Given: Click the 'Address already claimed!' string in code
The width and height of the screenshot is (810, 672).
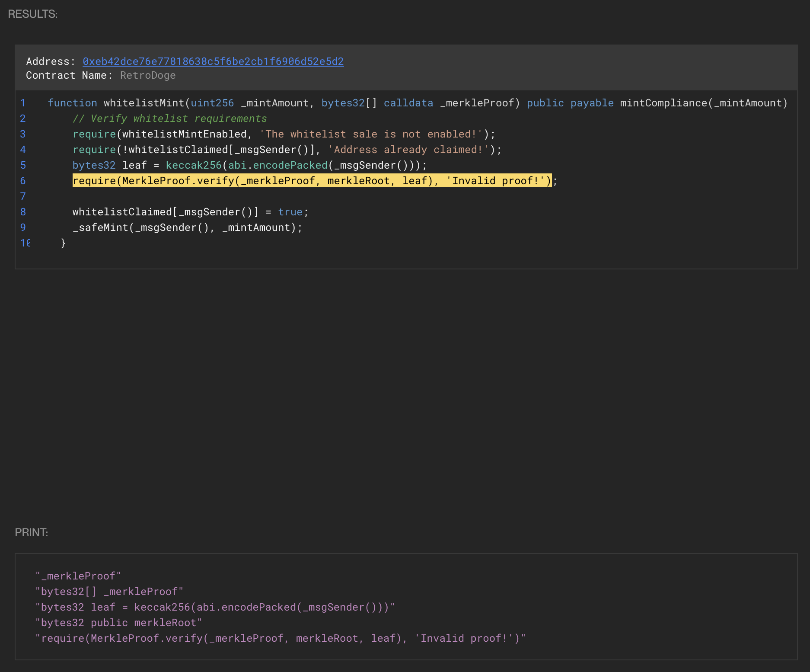Looking at the screenshot, I should click(408, 150).
